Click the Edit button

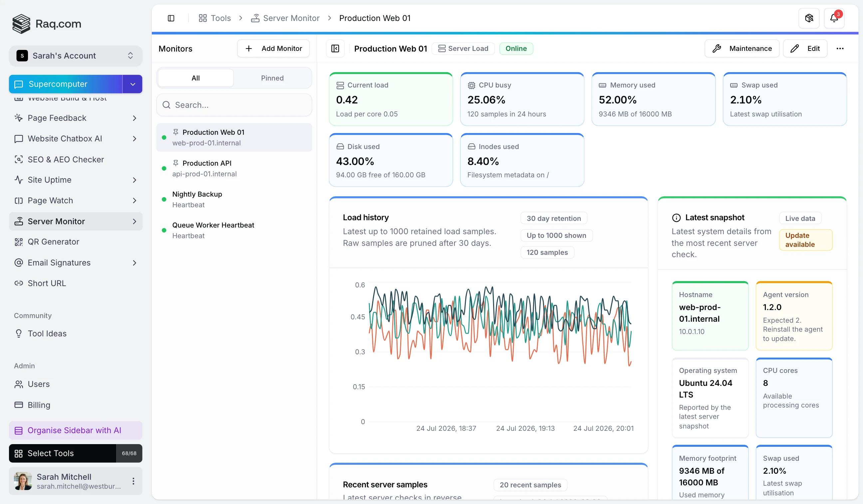[x=805, y=49]
